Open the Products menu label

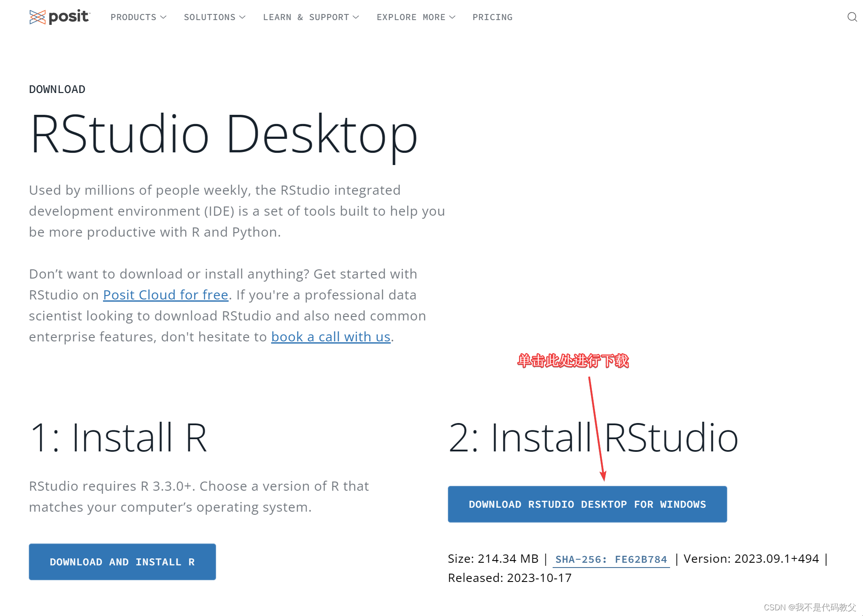pos(133,17)
